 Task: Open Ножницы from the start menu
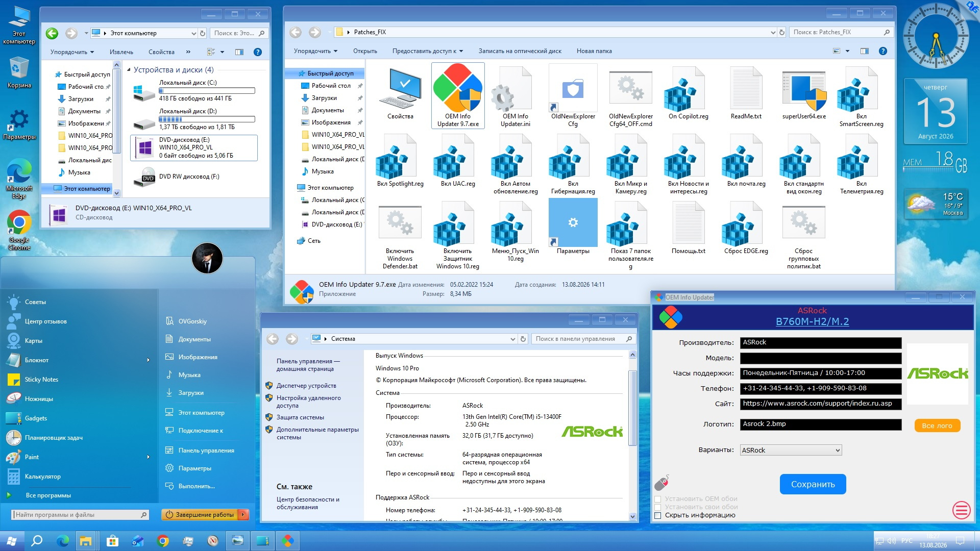pyautogui.click(x=39, y=399)
